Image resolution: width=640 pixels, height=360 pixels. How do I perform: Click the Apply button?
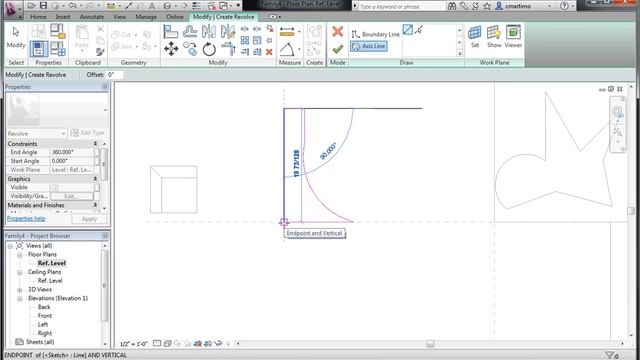[x=89, y=219]
